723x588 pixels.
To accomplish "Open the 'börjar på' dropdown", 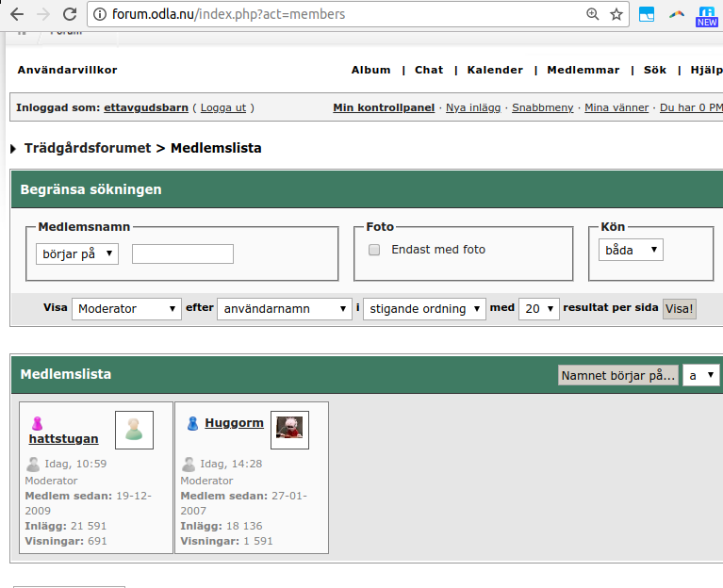I will (77, 253).
